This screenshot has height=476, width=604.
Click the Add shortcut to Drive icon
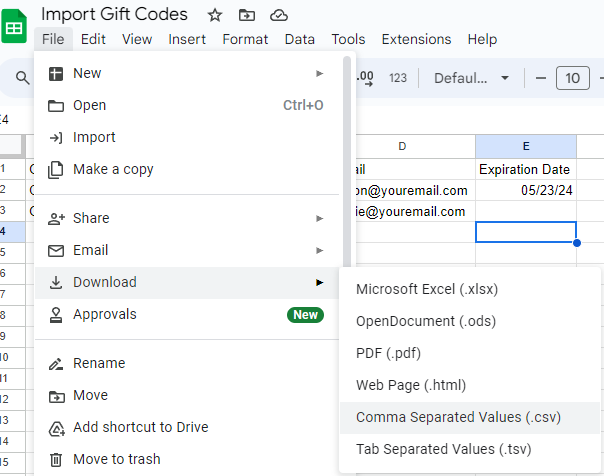click(x=56, y=427)
